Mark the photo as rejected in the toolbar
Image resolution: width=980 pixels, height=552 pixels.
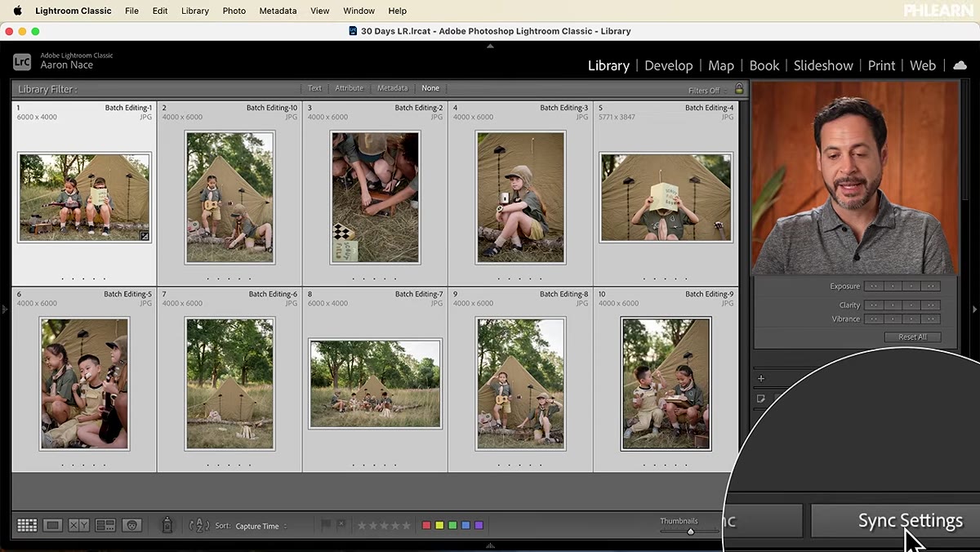(x=341, y=525)
